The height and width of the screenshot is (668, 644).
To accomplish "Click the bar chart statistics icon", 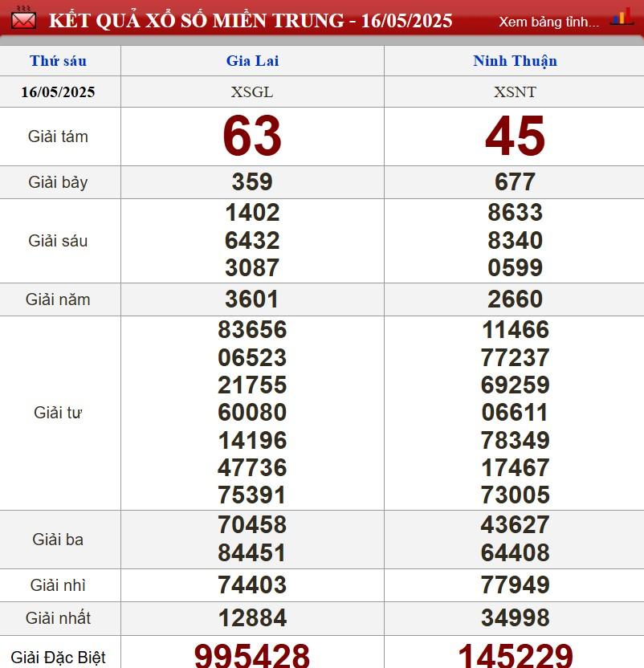I will (622, 18).
